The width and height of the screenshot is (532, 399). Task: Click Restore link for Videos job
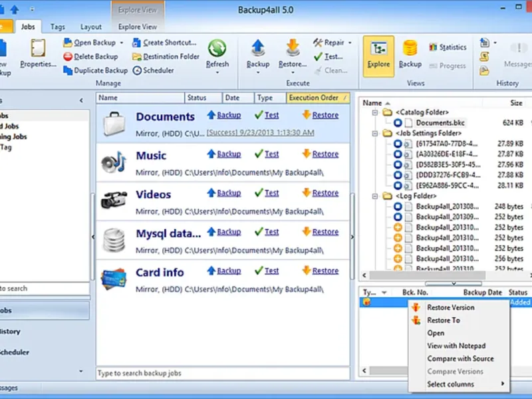pos(325,193)
